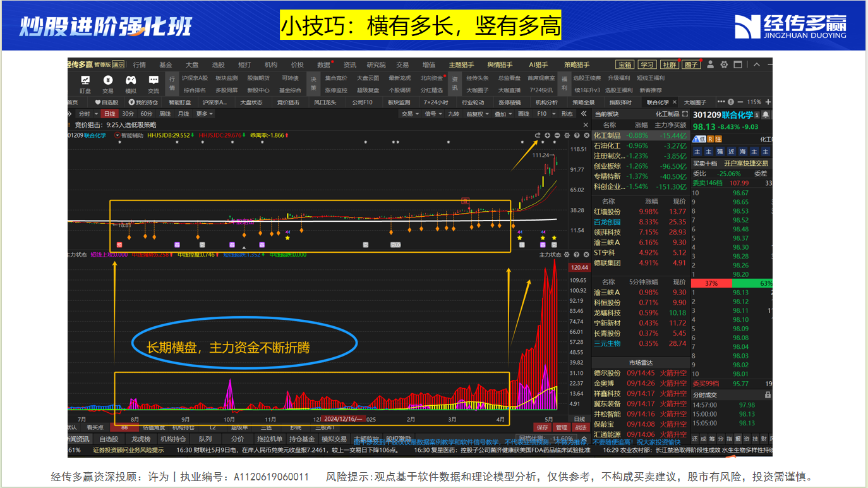Decrease zoom with the minus next to 115%
Image resolution: width=868 pixels, height=488 pixels.
[x=740, y=102]
